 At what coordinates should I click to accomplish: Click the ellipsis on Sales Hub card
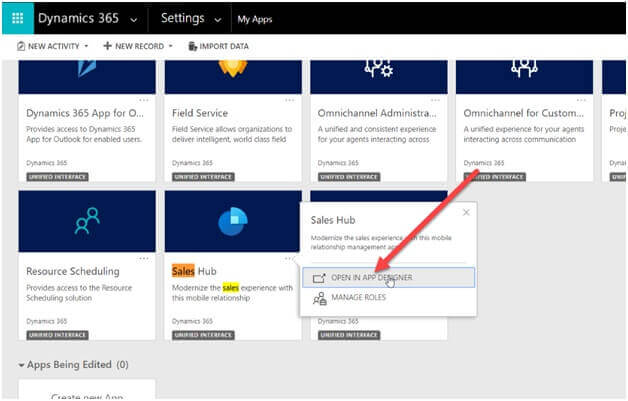coord(289,258)
